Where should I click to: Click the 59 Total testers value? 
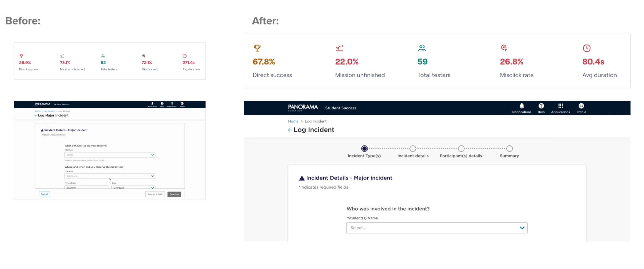click(x=422, y=62)
